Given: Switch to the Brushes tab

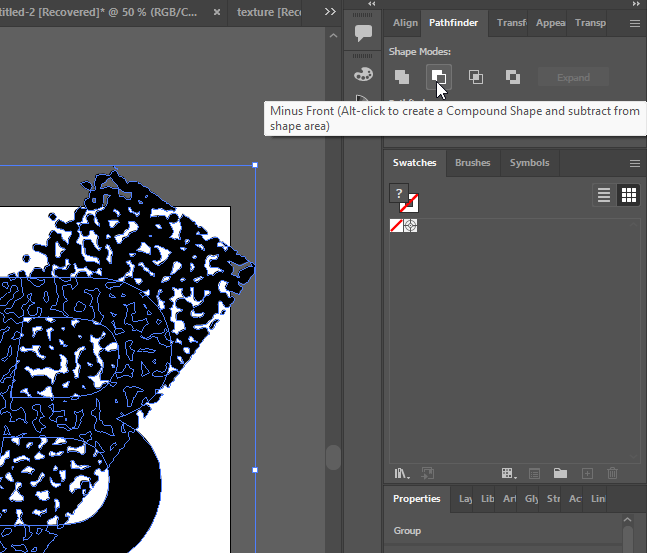Looking at the screenshot, I should coord(472,163).
